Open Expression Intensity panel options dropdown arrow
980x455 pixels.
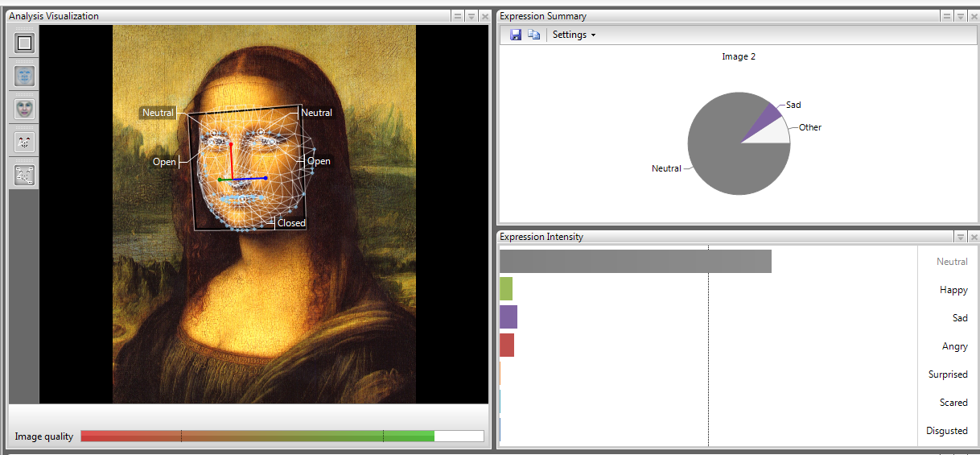pos(961,237)
